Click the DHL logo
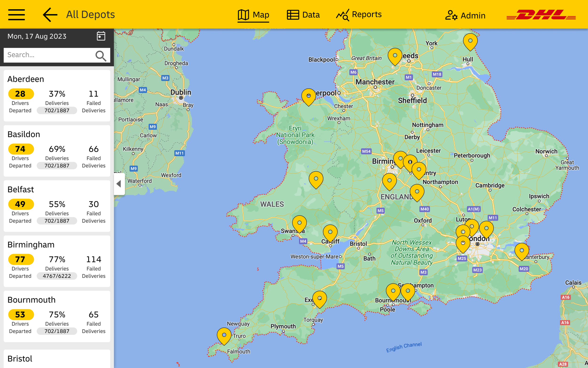Screen dimensions: 588x368 541,15
